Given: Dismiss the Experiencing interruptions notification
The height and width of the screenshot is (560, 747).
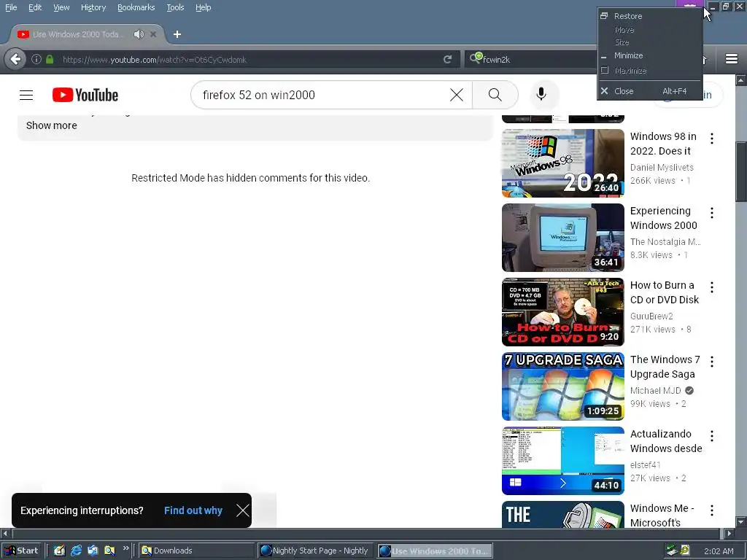Looking at the screenshot, I should point(242,510).
